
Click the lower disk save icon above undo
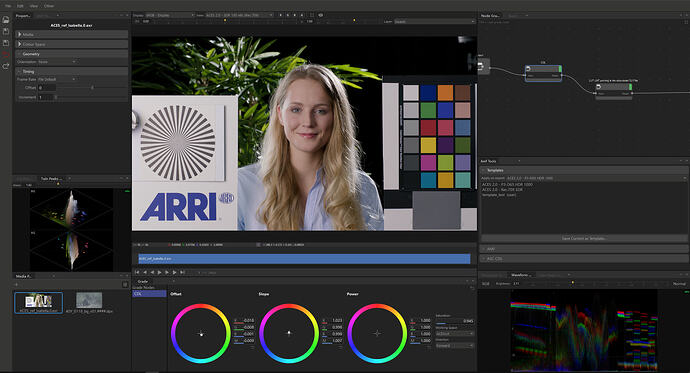[6, 43]
